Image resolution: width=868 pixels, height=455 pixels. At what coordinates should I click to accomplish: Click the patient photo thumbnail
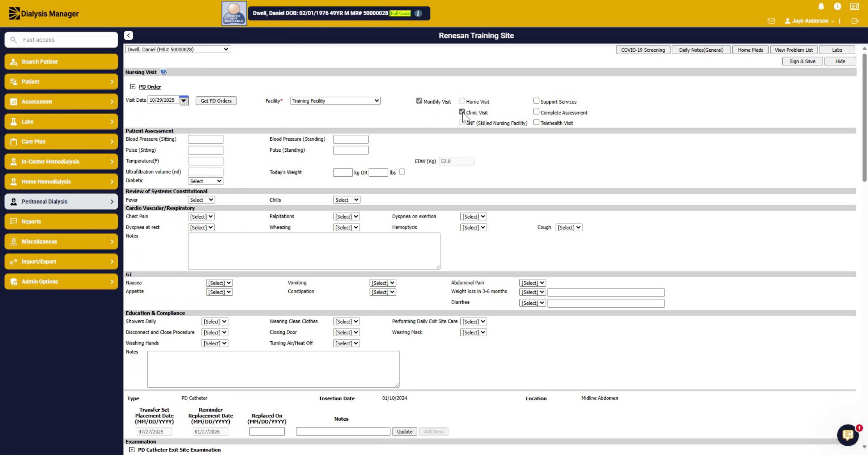[x=234, y=13]
